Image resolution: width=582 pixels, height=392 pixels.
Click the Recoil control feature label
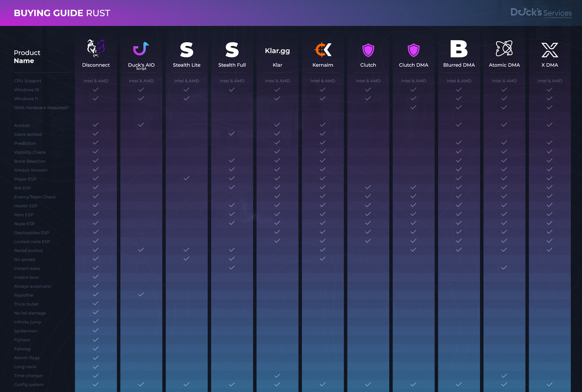click(28, 250)
